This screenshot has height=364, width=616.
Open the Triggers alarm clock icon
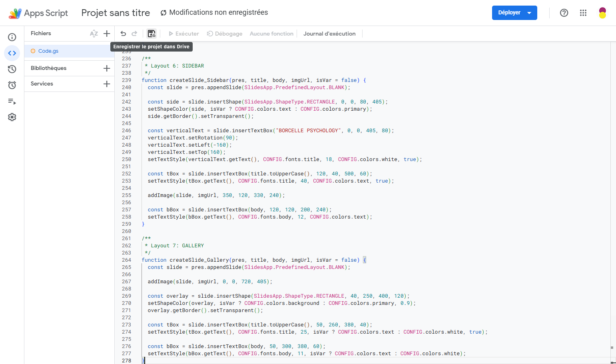click(12, 85)
